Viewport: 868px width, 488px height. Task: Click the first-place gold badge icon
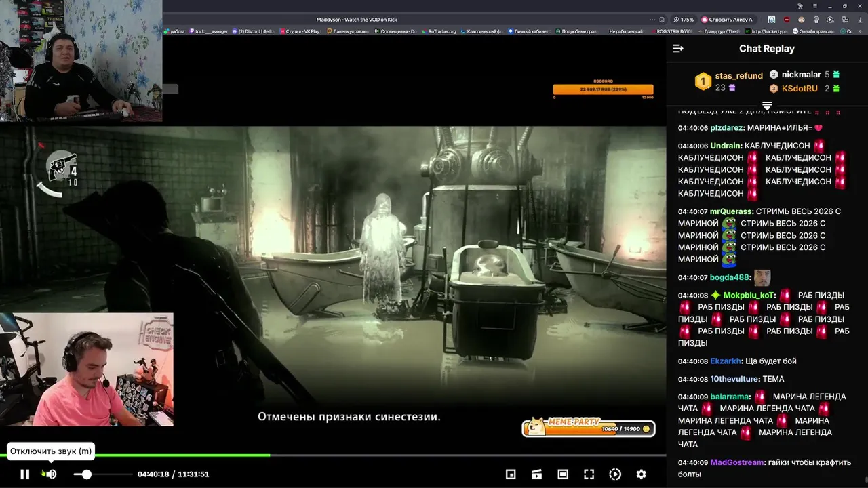pos(703,81)
